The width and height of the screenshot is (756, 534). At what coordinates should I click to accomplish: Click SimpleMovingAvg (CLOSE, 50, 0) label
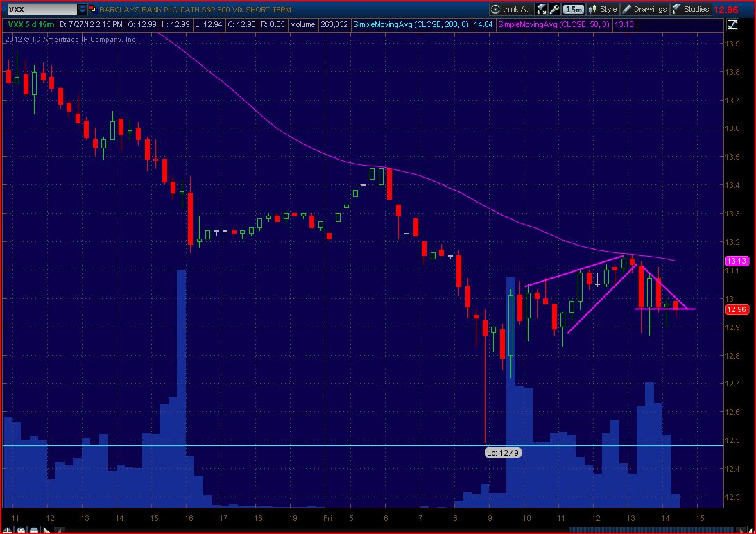554,24
